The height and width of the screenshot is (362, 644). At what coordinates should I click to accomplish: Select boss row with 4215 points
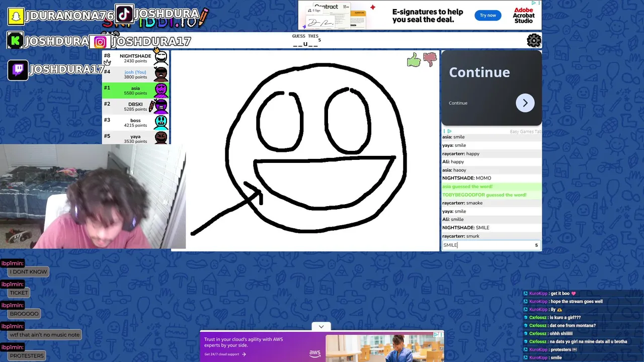(136, 123)
